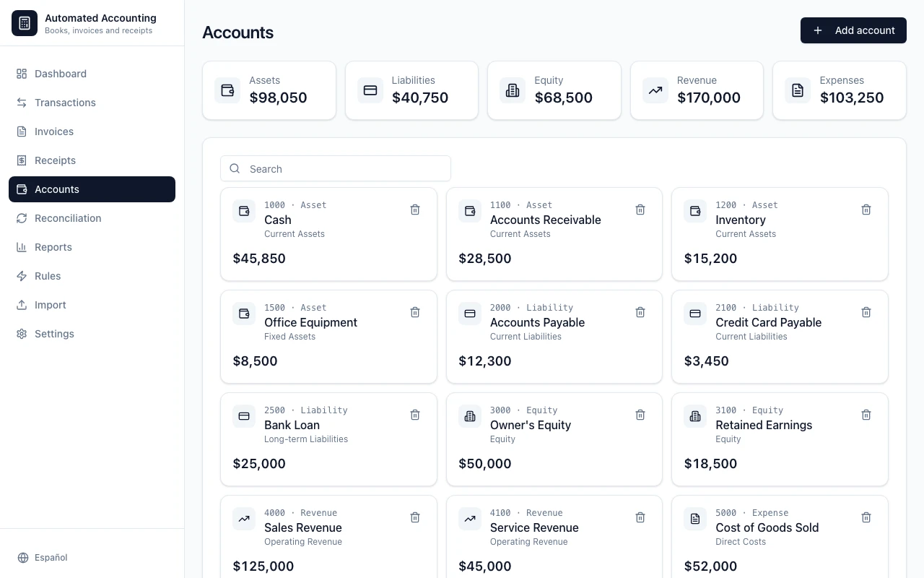
Task: Go to the Import page
Action: tap(92, 305)
